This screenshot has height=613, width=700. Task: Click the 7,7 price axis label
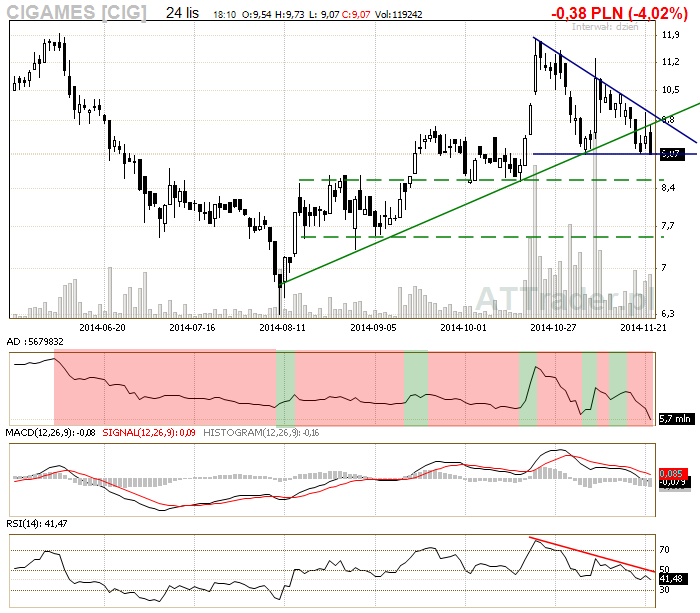click(x=668, y=226)
